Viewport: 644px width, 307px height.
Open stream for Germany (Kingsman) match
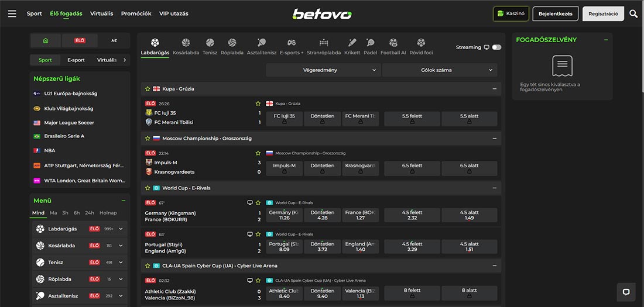(x=249, y=203)
